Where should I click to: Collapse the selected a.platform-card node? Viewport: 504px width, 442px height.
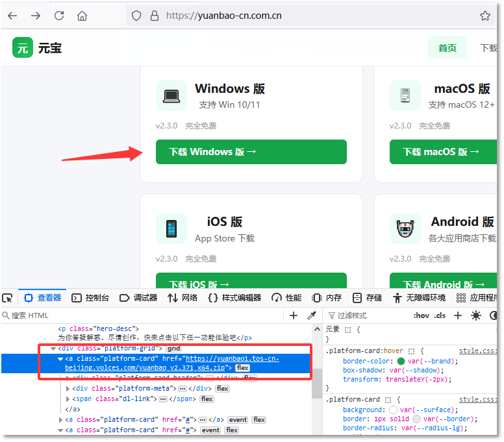pos(60,359)
